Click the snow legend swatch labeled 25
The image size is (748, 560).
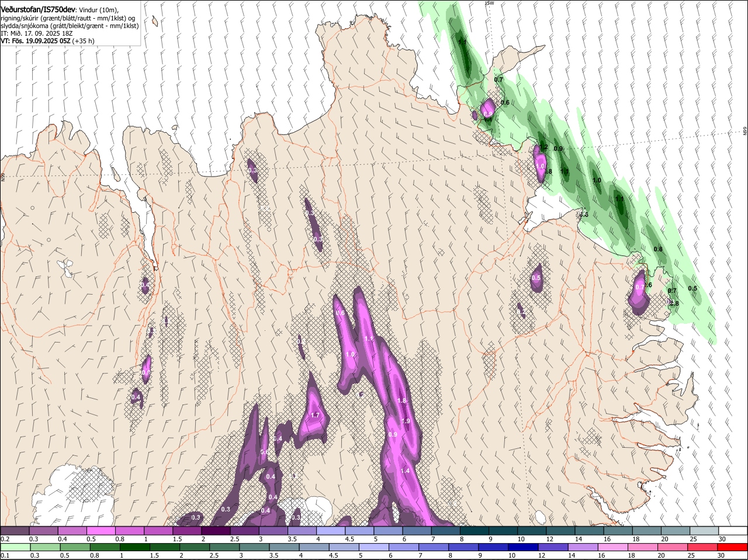[x=704, y=531]
